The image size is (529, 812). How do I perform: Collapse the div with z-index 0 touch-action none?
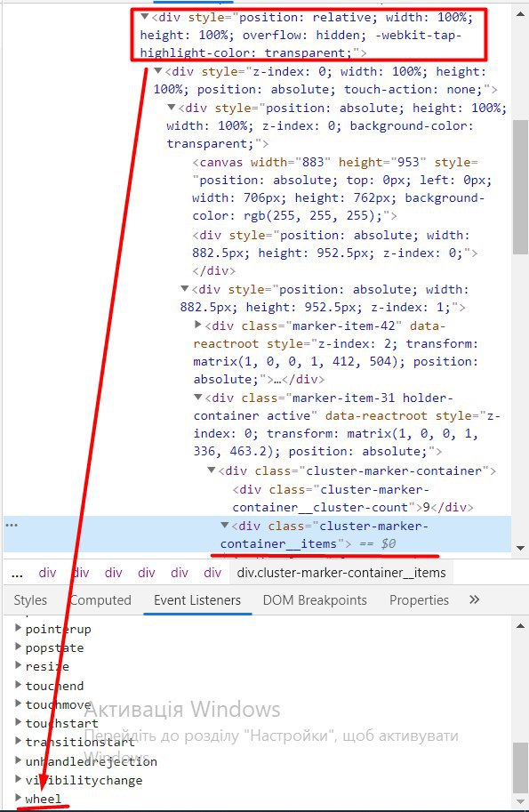tap(158, 71)
